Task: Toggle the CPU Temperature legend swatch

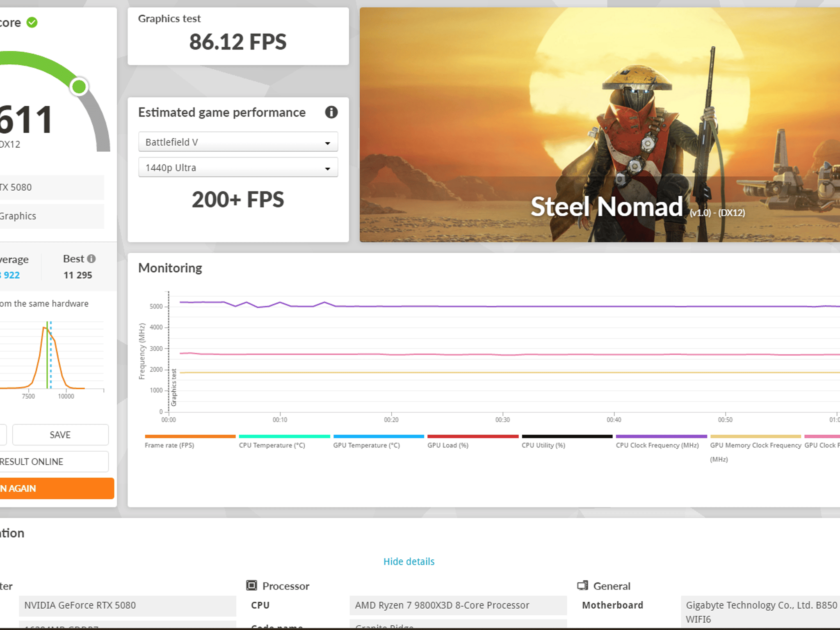Action: (285, 436)
